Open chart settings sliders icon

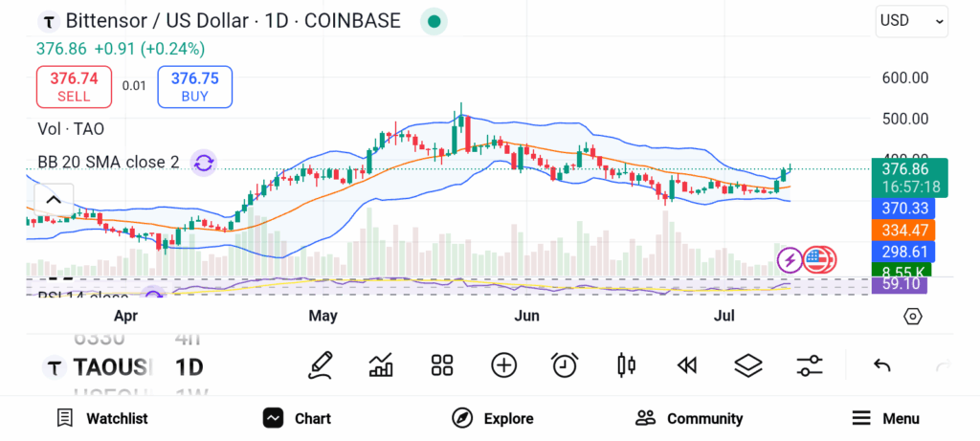point(810,365)
